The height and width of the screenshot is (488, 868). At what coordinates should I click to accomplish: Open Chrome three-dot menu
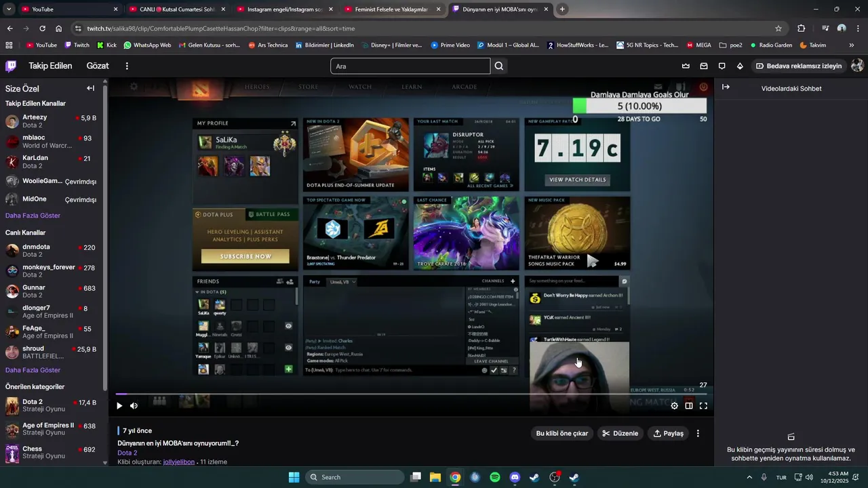(858, 28)
